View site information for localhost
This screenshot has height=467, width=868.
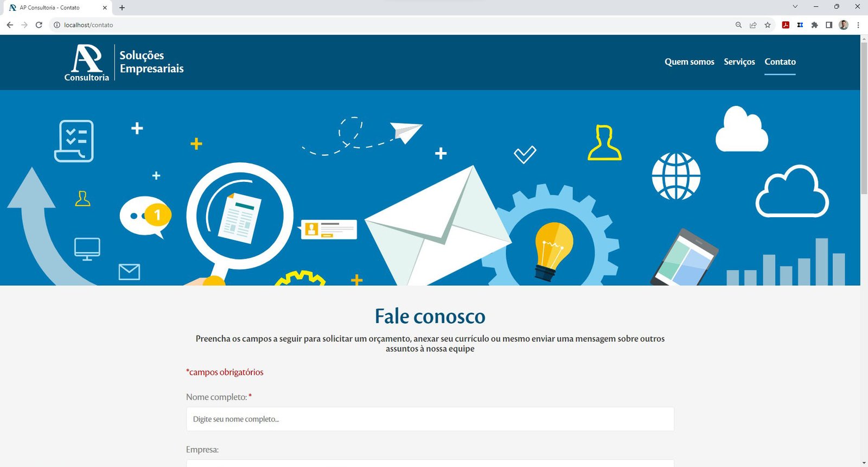pyautogui.click(x=56, y=25)
